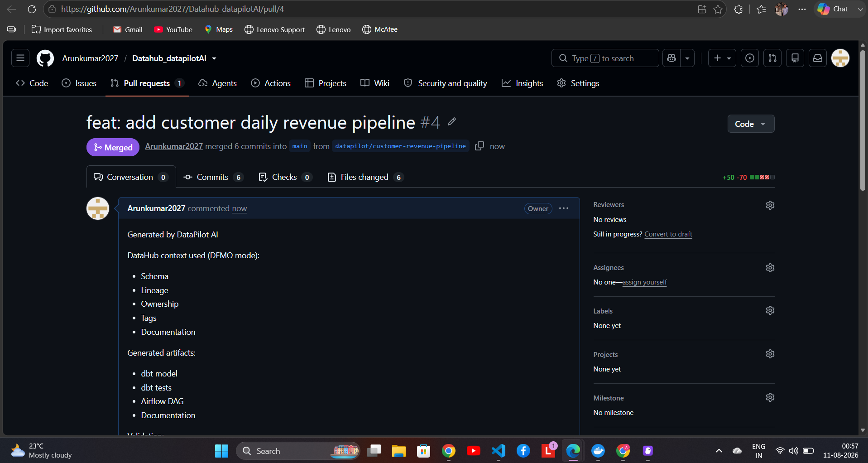
Task: Open the Agents tab
Action: coord(218,83)
